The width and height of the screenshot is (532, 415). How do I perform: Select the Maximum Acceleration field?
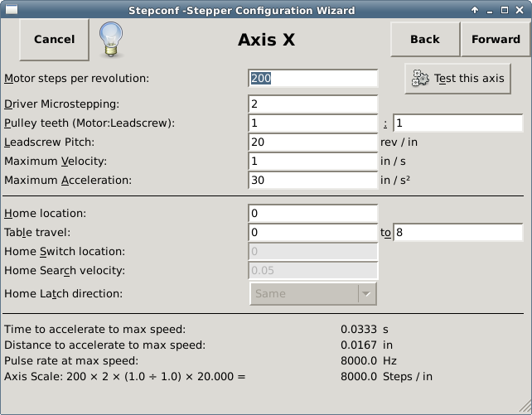point(312,181)
